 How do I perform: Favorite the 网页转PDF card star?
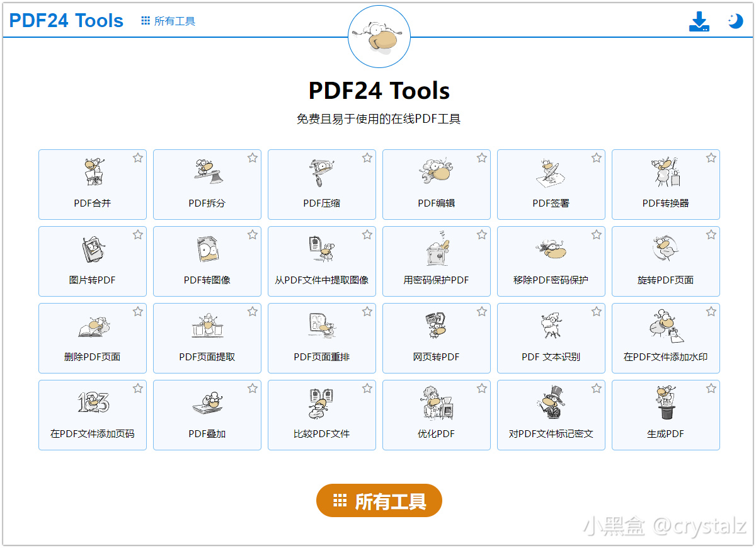[482, 311]
